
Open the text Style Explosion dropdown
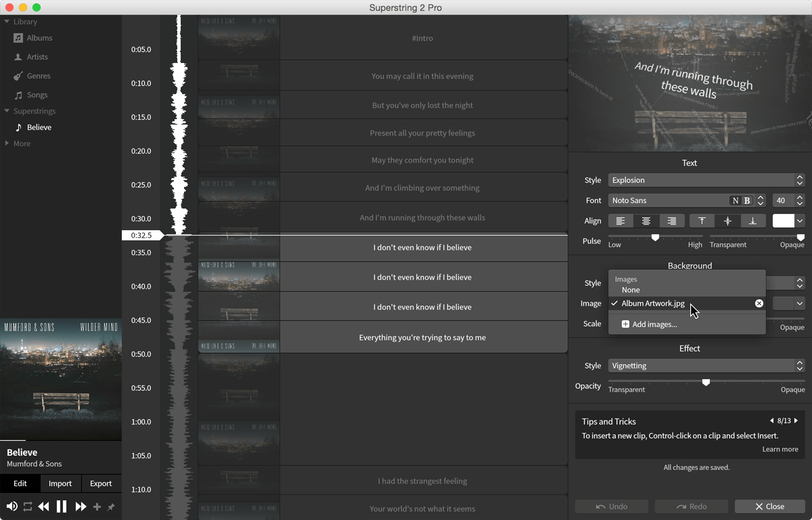pos(706,180)
